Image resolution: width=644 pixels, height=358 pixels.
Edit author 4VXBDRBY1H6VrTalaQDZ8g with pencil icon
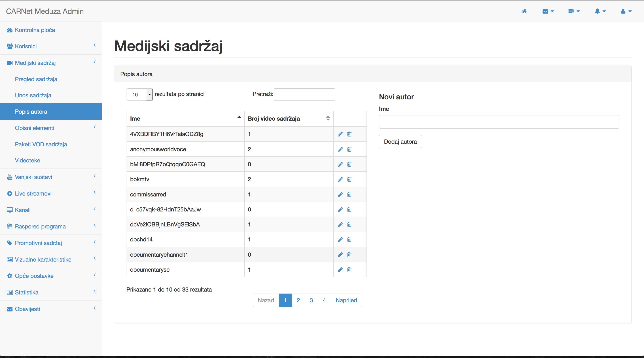tap(340, 134)
